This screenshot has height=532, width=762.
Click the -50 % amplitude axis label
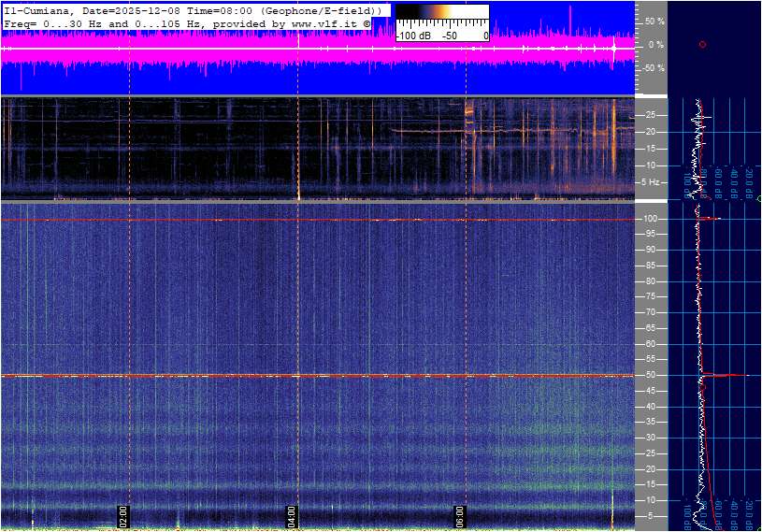[x=653, y=68]
